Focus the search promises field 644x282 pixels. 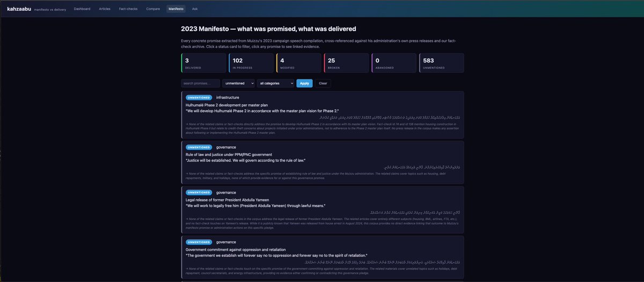(200, 83)
